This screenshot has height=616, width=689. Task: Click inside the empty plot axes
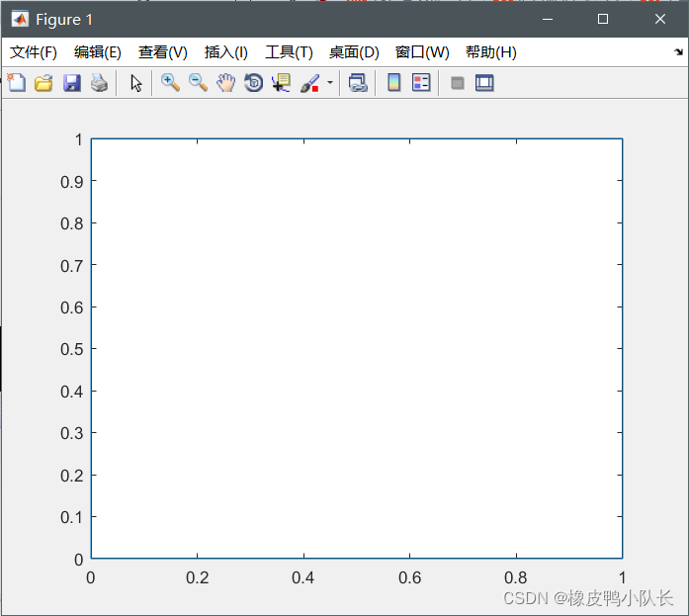357,348
